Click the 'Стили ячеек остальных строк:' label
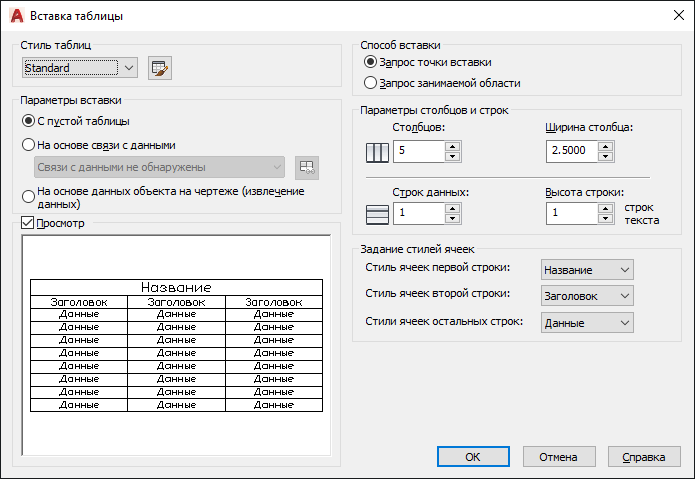This screenshot has width=695, height=479. (x=444, y=321)
